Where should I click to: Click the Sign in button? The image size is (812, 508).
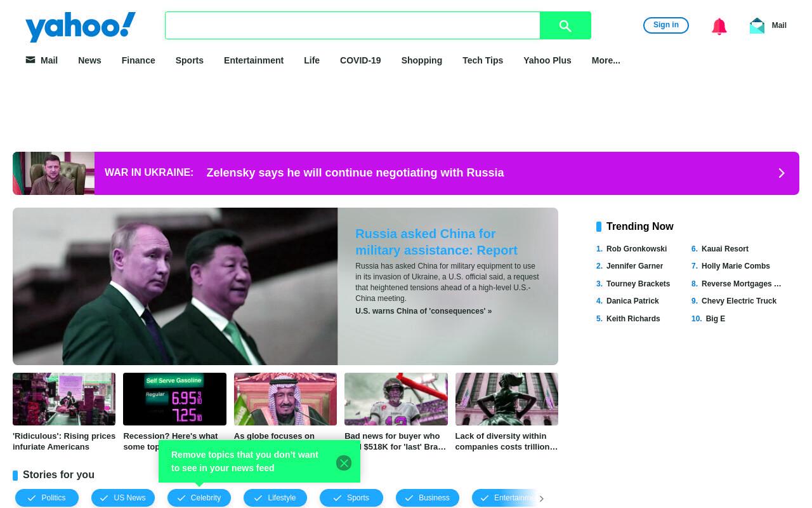[666, 25]
